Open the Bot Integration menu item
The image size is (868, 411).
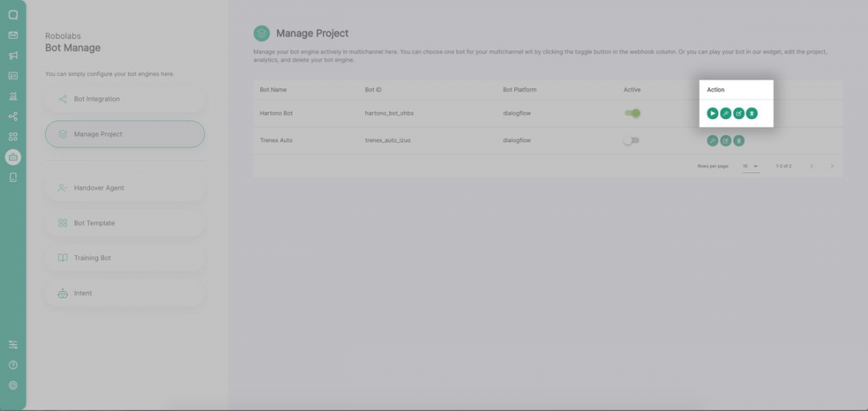pyautogui.click(x=124, y=99)
